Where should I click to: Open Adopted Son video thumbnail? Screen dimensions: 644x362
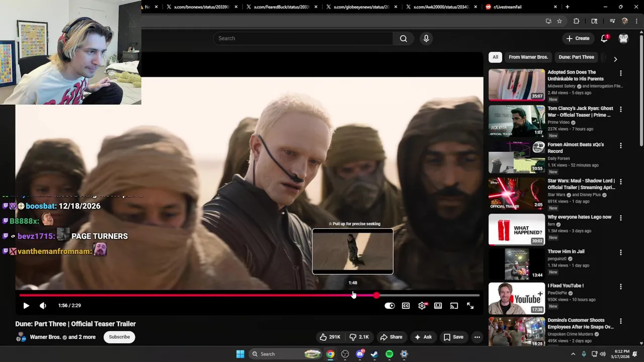517,84
